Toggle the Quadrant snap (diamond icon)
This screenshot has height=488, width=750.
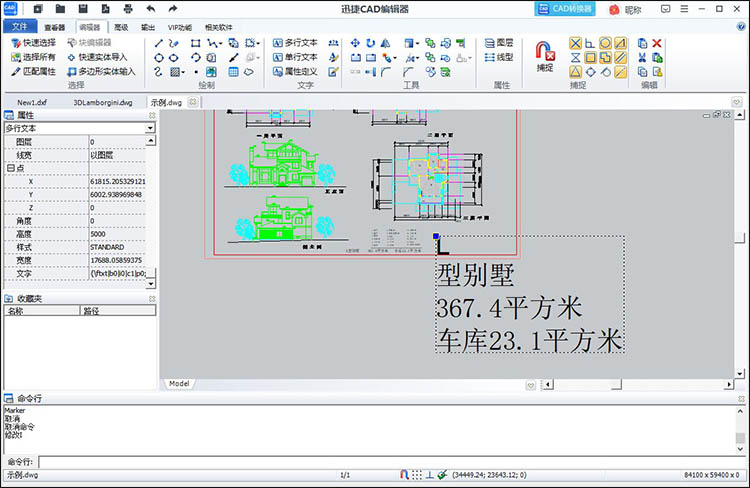[591, 72]
